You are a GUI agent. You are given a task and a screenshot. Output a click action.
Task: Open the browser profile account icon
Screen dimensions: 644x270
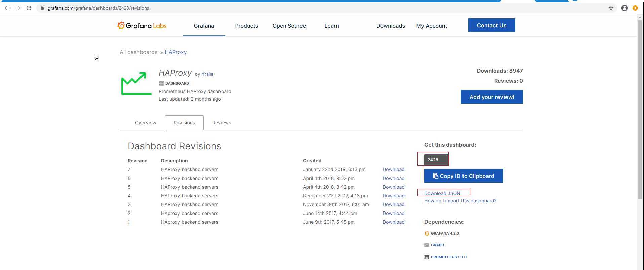click(625, 8)
